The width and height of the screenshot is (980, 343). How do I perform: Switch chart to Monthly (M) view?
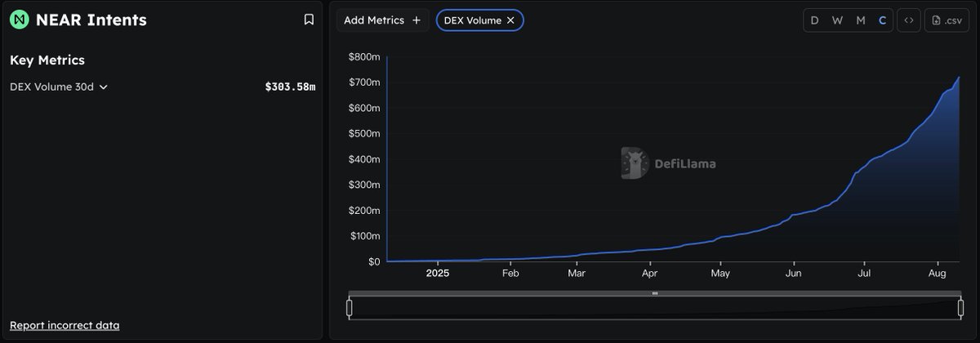[861, 20]
